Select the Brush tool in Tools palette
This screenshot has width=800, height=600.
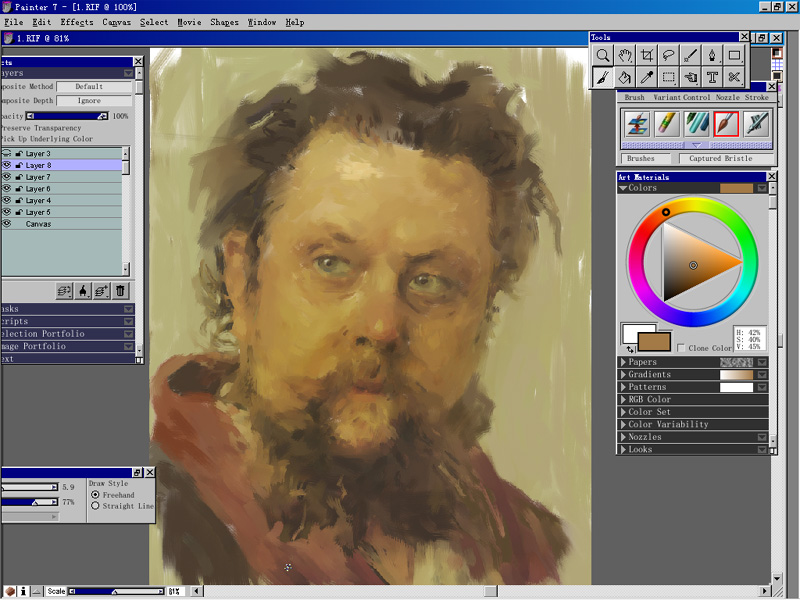[603, 77]
